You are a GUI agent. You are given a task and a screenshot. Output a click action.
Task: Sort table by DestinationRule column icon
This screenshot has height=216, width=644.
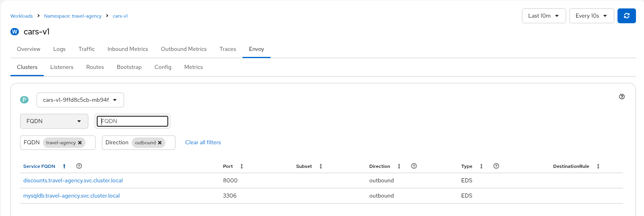point(598,166)
